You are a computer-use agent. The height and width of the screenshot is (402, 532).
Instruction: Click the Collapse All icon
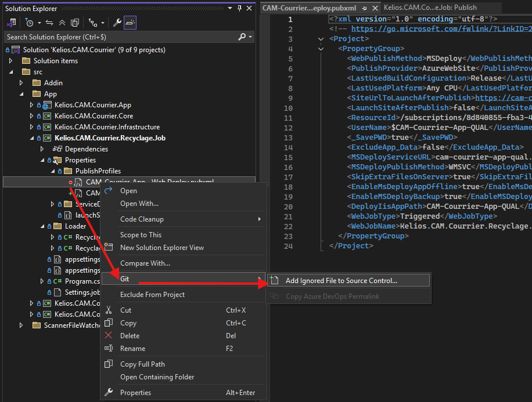[62, 23]
